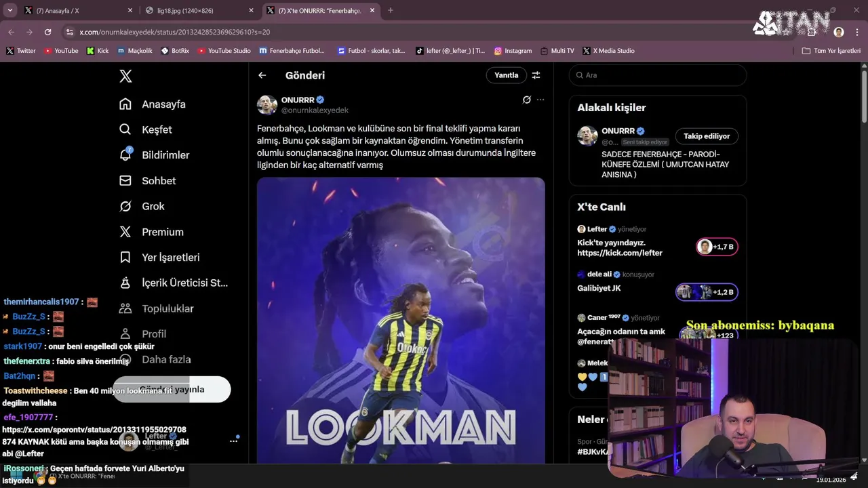Open Kick bookmark
Viewport: 868px width, 488px height.
[x=98, y=51]
